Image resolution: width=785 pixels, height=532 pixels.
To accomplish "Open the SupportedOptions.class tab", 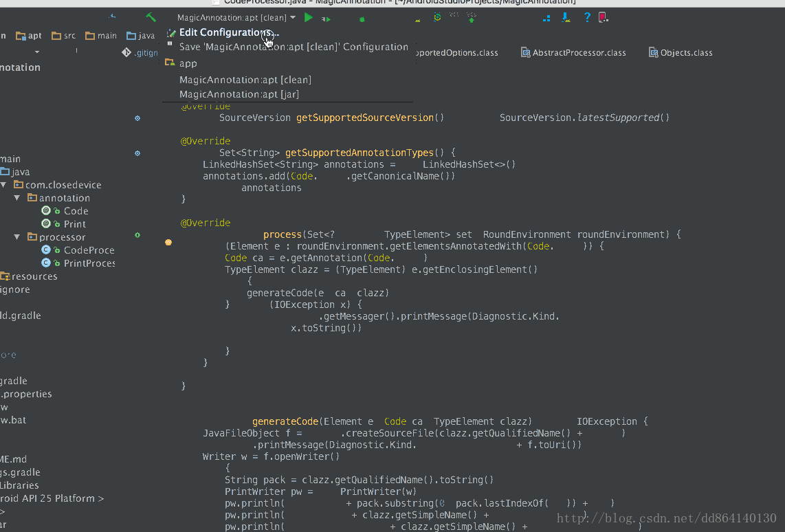I will click(x=456, y=52).
